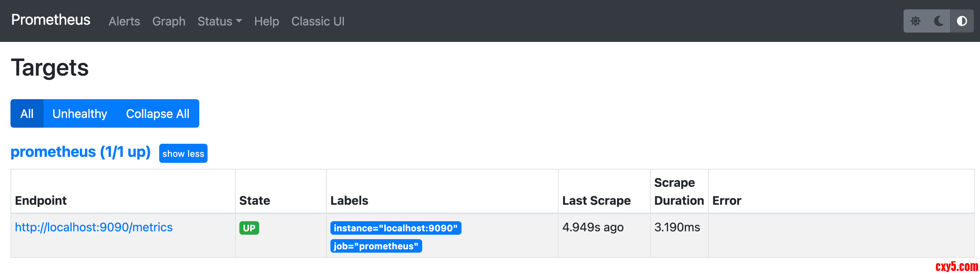Click the prometheus (1/1 up) heading link

[x=80, y=152]
